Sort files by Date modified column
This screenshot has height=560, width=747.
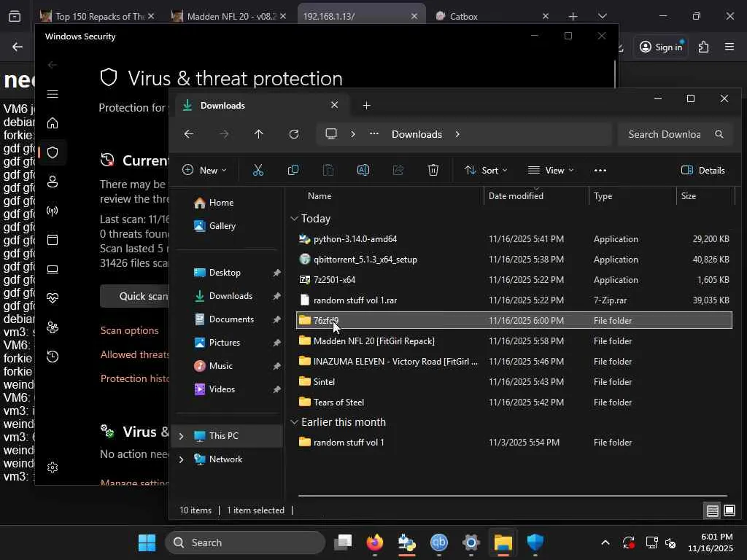516,196
